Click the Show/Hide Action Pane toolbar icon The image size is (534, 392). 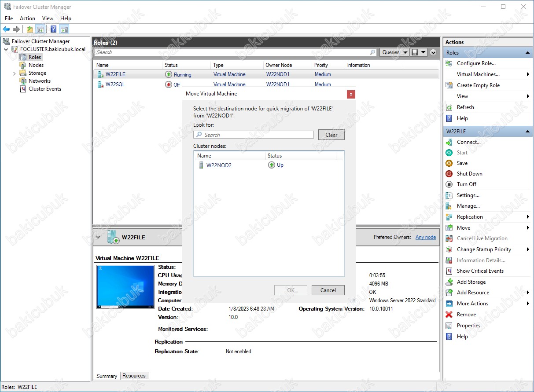point(64,29)
